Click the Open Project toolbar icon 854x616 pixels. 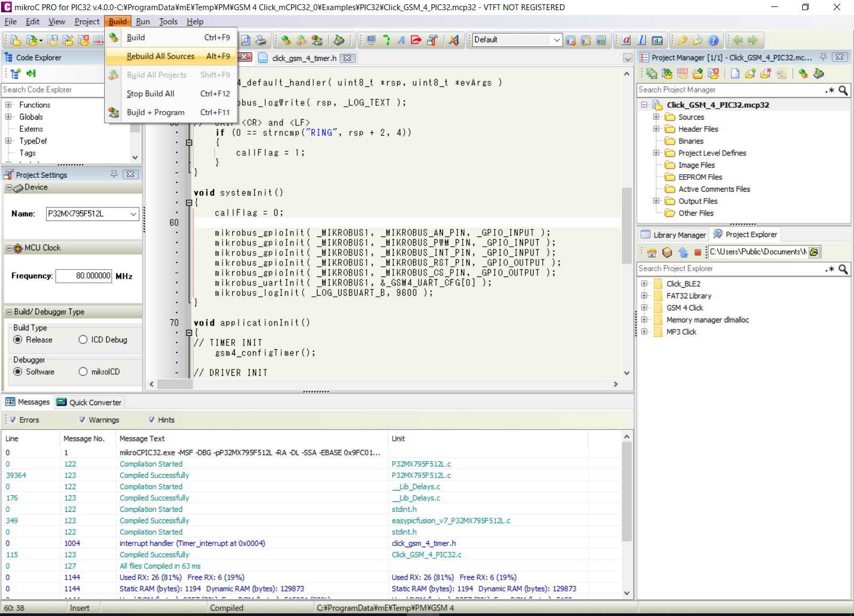tap(33, 40)
